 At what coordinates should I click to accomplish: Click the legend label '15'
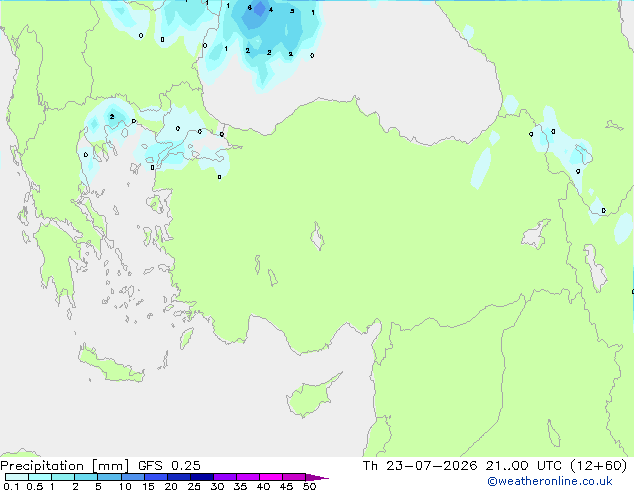(148, 486)
